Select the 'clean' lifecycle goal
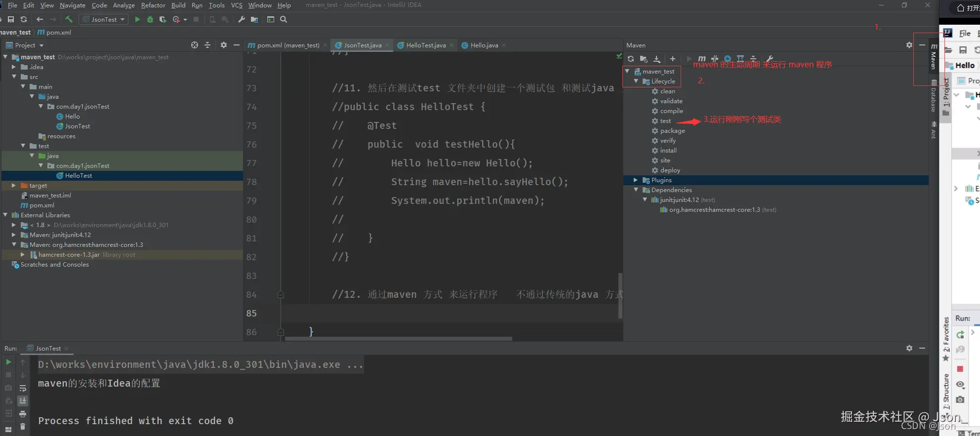 [x=667, y=91]
